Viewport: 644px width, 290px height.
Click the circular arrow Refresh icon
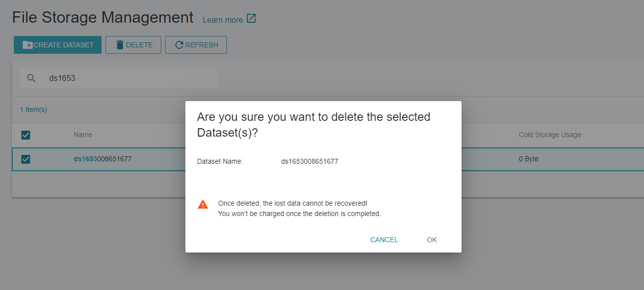pyautogui.click(x=179, y=45)
